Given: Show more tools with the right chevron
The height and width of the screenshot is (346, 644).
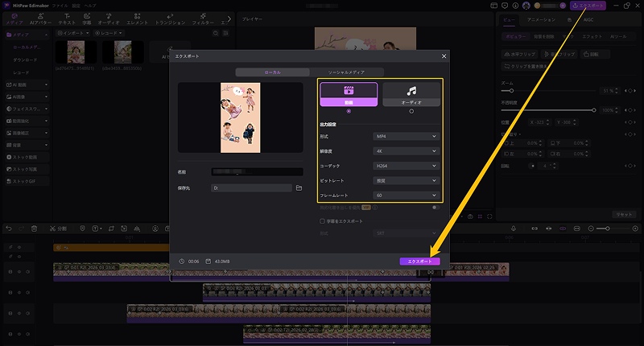Looking at the screenshot, I should click(229, 19).
